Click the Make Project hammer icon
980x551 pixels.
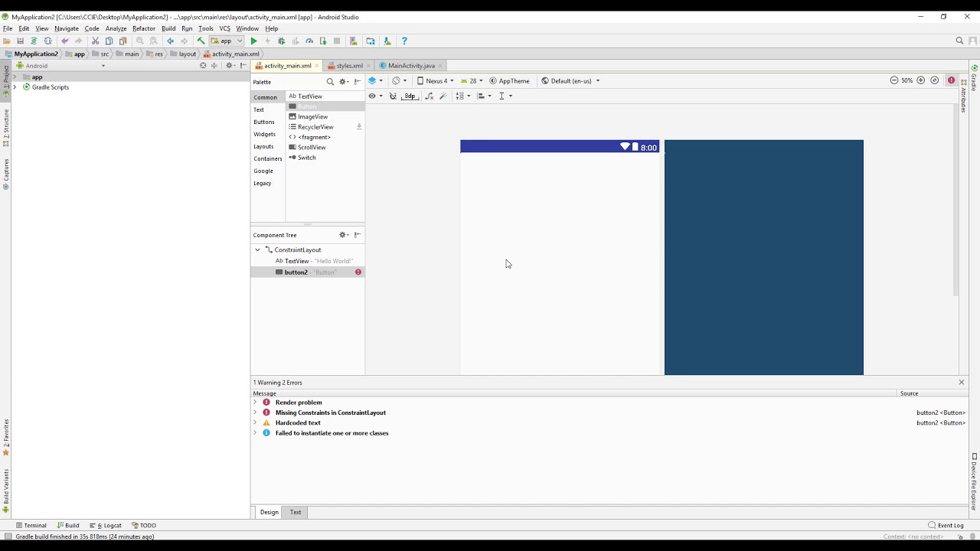[x=201, y=41]
